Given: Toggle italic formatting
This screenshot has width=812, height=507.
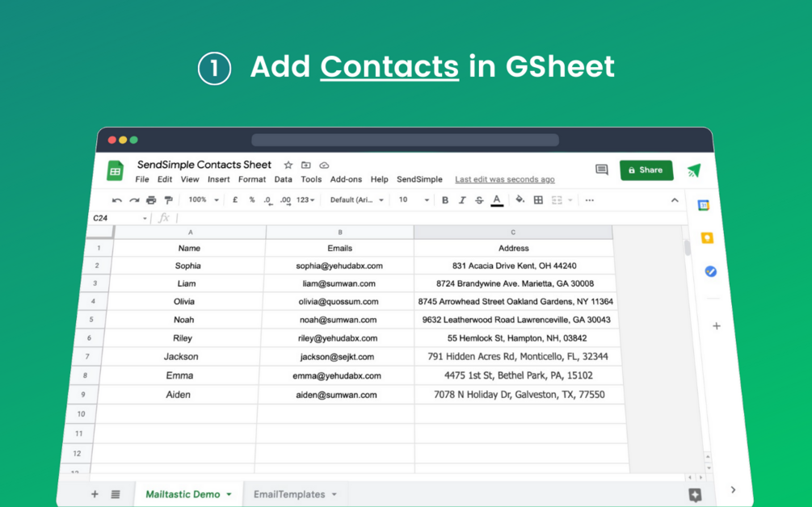Looking at the screenshot, I should (462, 200).
